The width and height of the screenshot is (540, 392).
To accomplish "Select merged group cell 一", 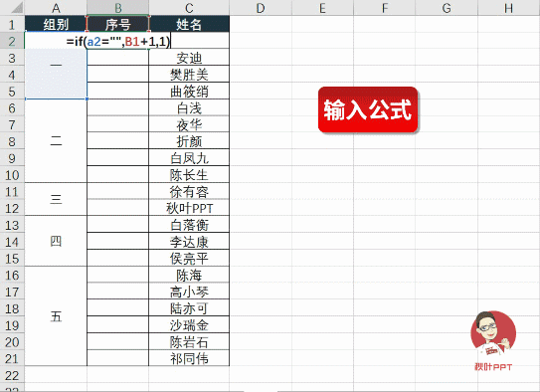I will [x=56, y=66].
